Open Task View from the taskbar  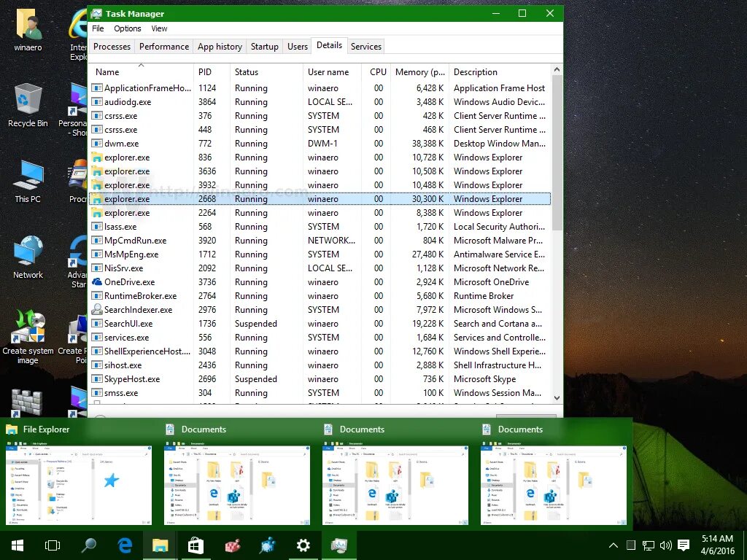point(53,545)
